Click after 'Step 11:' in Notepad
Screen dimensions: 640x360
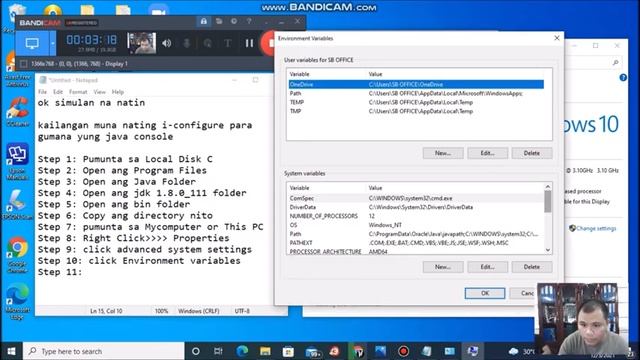click(84, 272)
